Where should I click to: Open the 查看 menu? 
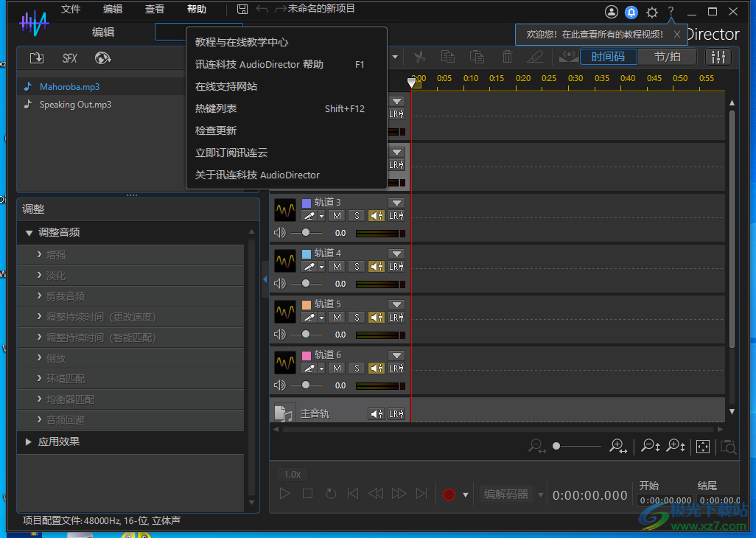(x=155, y=9)
